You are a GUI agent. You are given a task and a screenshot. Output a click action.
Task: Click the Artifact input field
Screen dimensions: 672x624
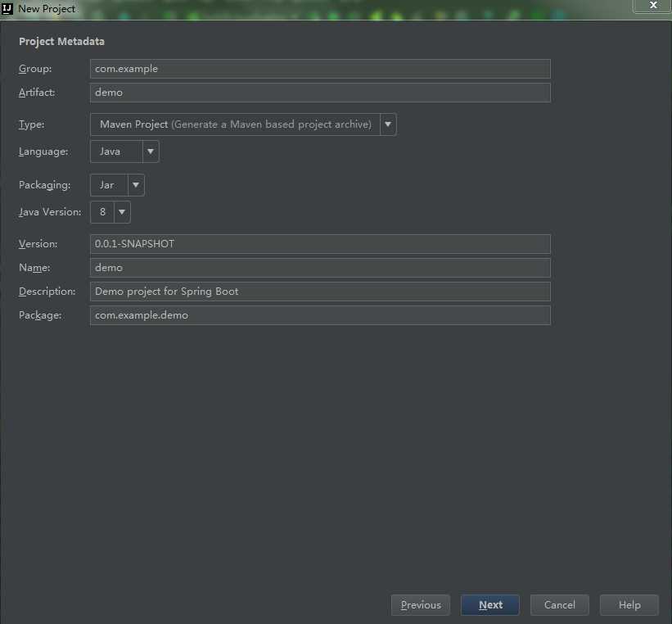pyautogui.click(x=320, y=93)
